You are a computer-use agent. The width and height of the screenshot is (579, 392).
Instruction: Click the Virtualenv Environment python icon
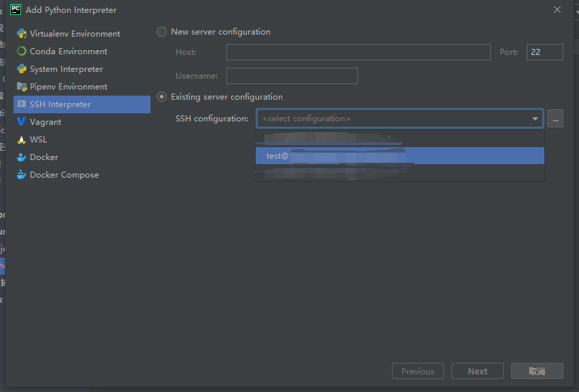[22, 34]
